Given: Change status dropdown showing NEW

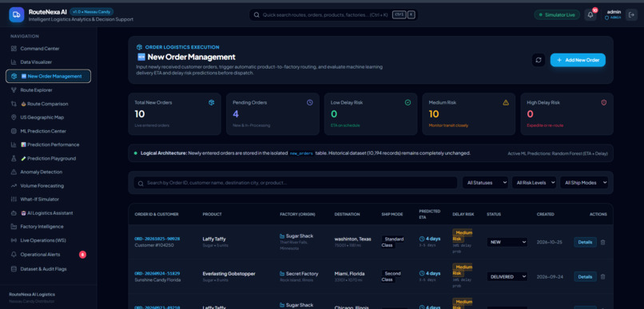Looking at the screenshot, I should point(507,242).
